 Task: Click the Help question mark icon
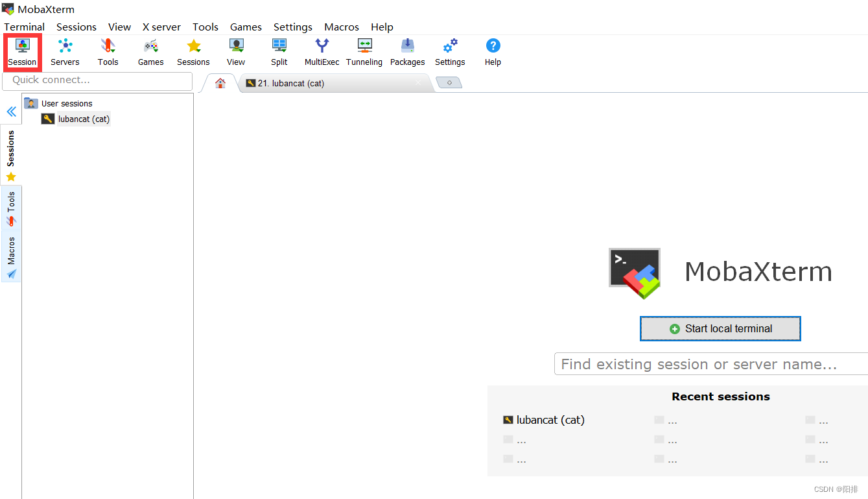493,53
